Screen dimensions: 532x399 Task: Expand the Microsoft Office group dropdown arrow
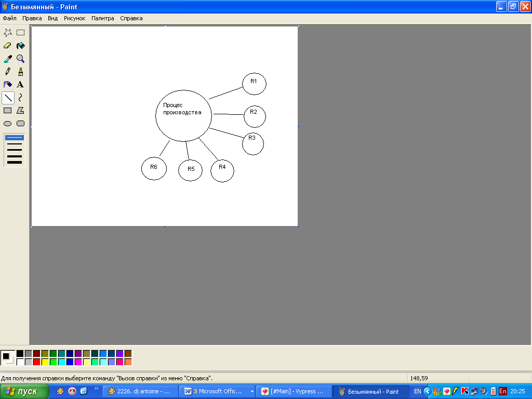pyautogui.click(x=252, y=392)
